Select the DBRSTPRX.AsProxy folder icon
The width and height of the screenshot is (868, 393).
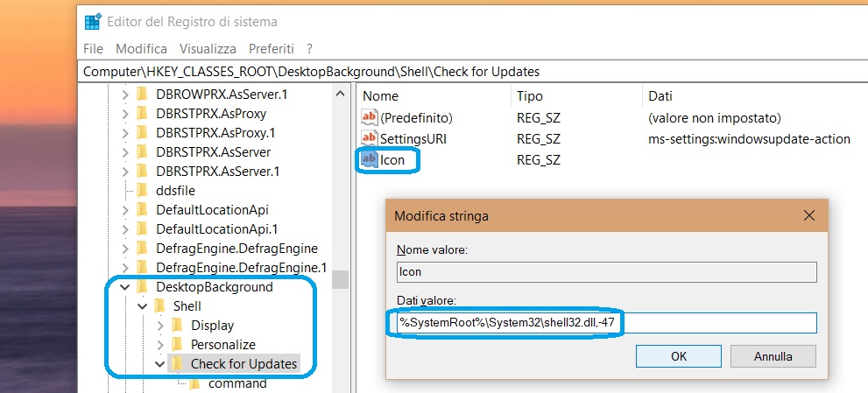pyautogui.click(x=142, y=114)
